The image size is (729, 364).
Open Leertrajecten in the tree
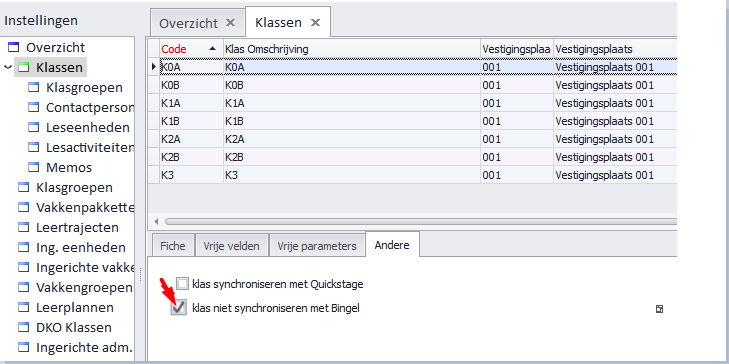point(77,227)
